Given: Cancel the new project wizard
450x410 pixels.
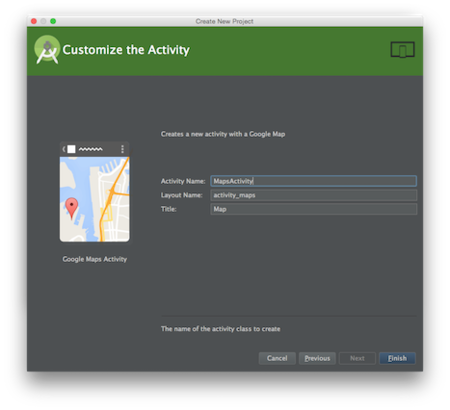Looking at the screenshot, I should [x=277, y=358].
